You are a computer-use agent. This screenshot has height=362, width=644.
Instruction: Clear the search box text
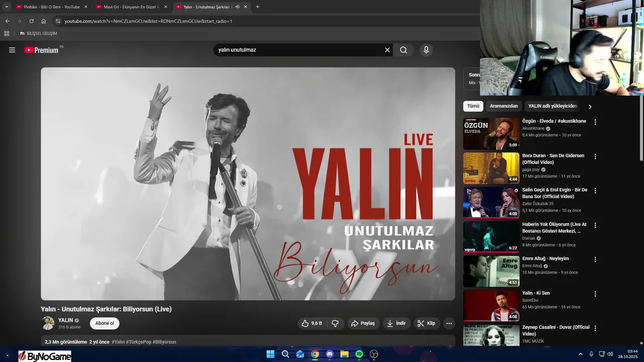tap(387, 50)
